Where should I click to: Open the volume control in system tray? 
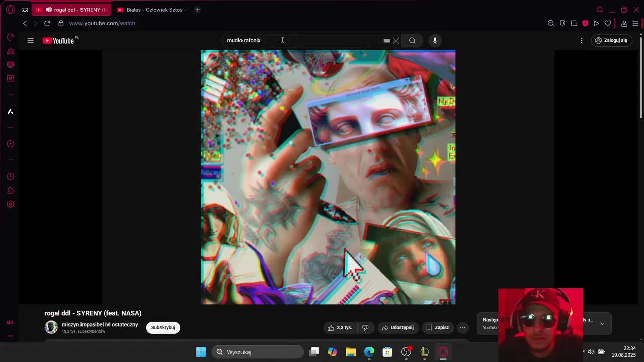pyautogui.click(x=591, y=352)
